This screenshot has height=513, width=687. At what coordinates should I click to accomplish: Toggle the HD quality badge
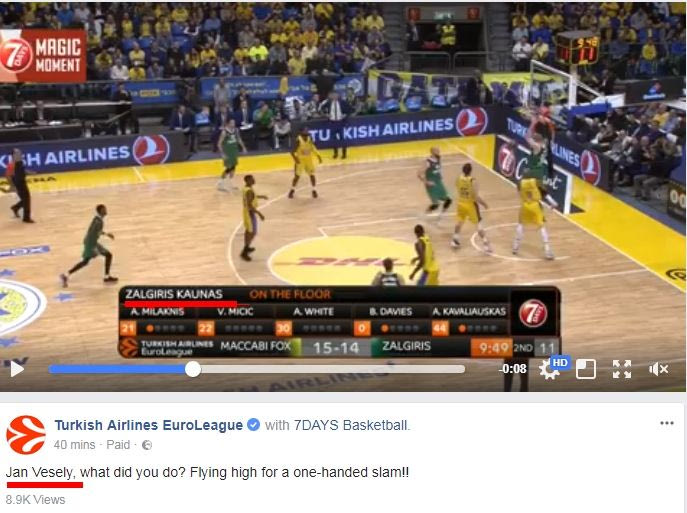click(x=560, y=363)
